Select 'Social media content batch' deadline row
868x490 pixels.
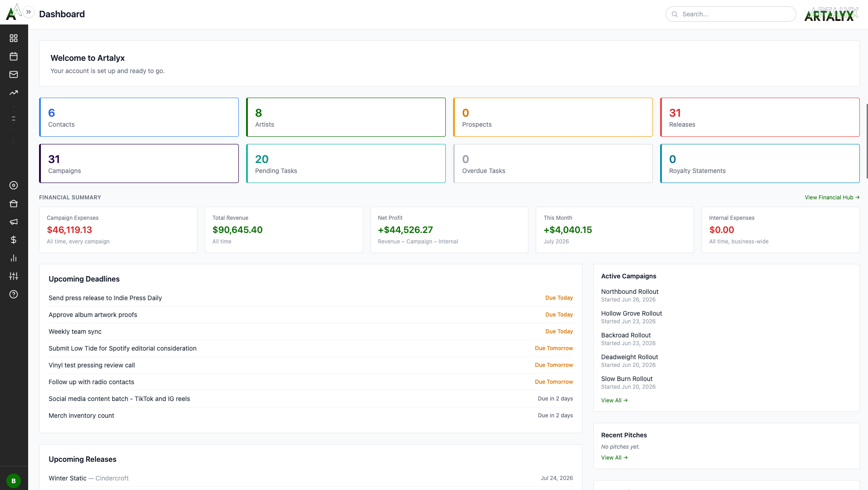click(311, 399)
